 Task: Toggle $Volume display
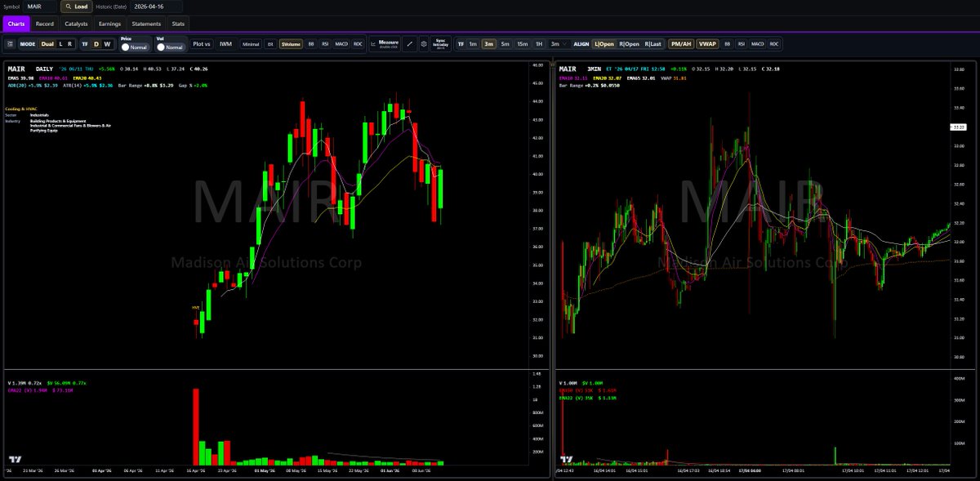coord(291,44)
